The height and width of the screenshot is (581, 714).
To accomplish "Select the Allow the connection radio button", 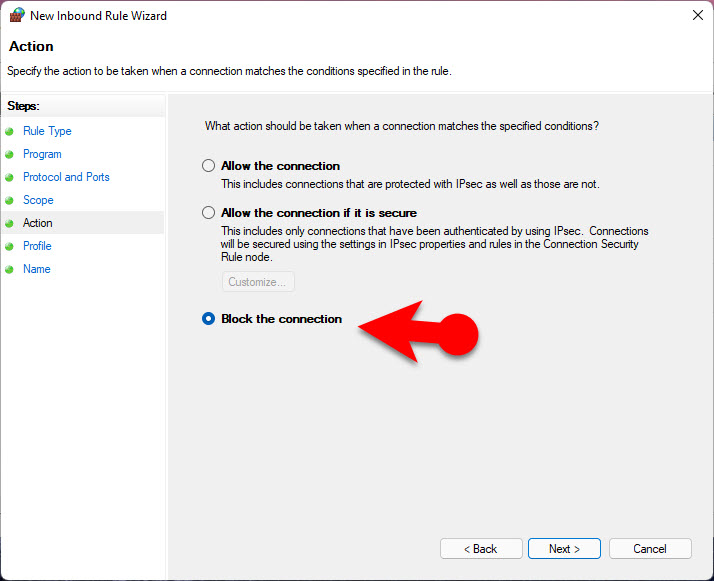I will point(208,166).
